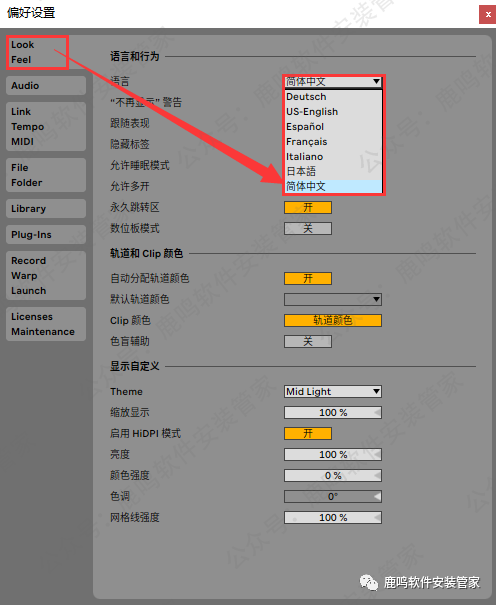Choose Deutsch from the language list
496x605 pixels.
[333, 96]
